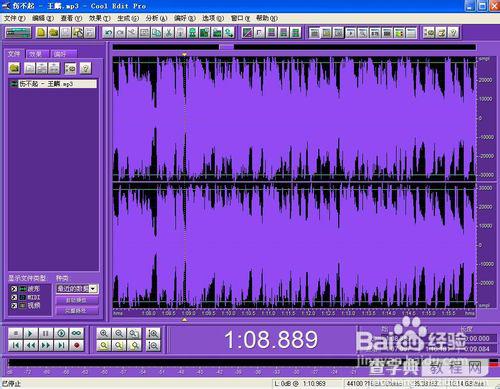Open the 查看(V) menu
Viewport: 500px width, 389px height.
coord(71,18)
